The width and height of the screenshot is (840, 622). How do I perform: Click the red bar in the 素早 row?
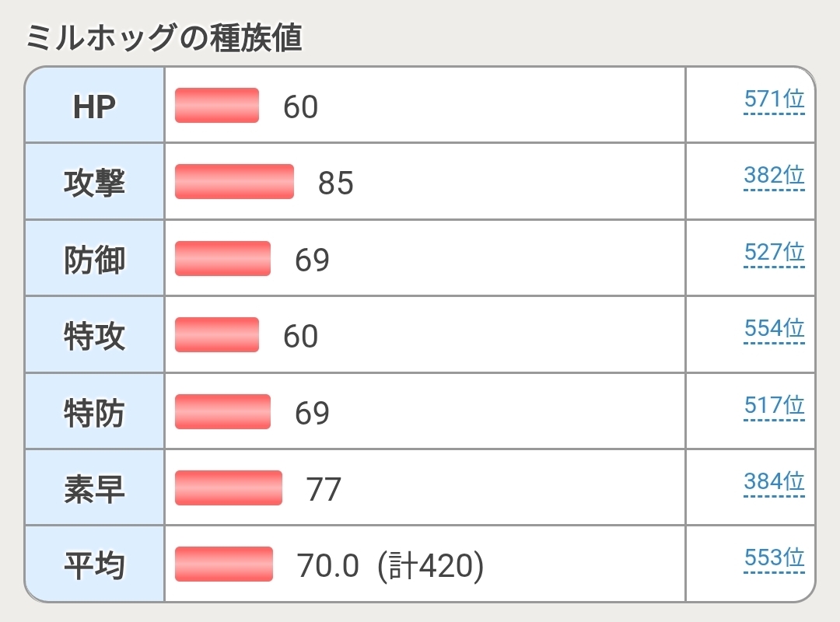(x=228, y=487)
